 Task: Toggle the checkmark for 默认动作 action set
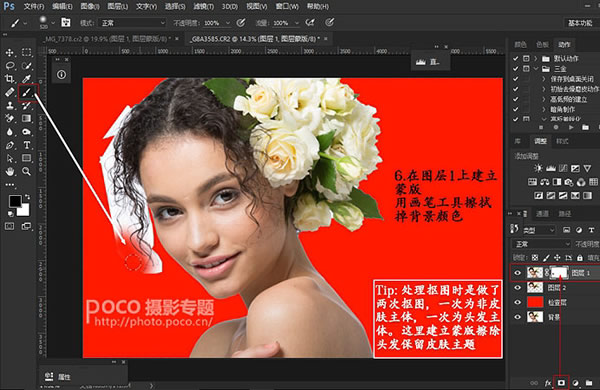pos(515,59)
